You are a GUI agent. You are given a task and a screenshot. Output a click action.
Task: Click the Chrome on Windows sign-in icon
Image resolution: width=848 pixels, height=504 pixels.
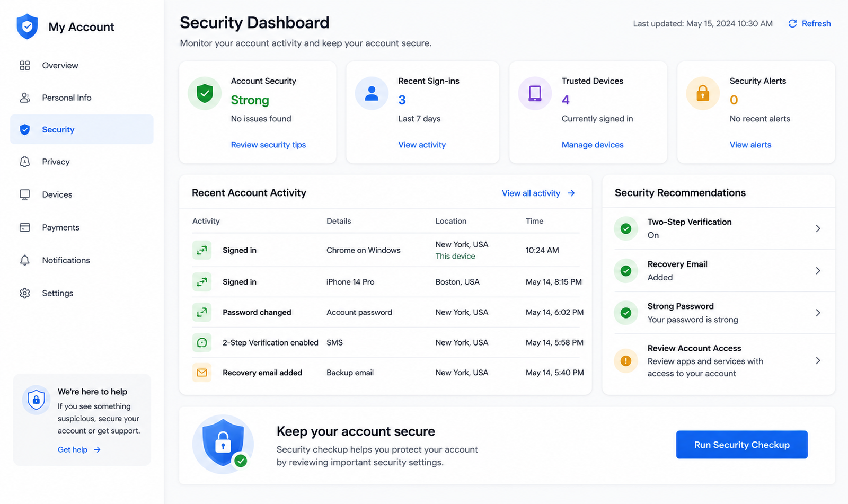202,250
